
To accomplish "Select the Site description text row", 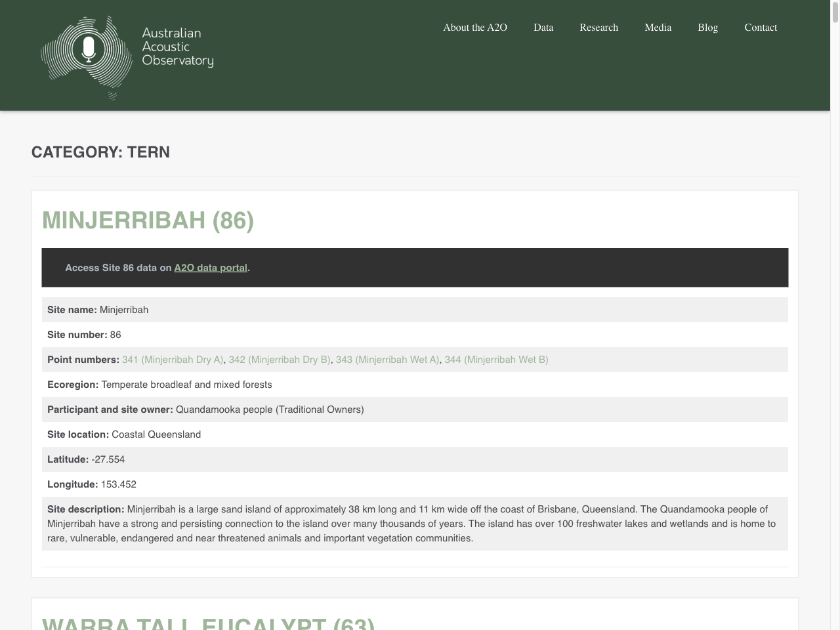I will point(415,523).
